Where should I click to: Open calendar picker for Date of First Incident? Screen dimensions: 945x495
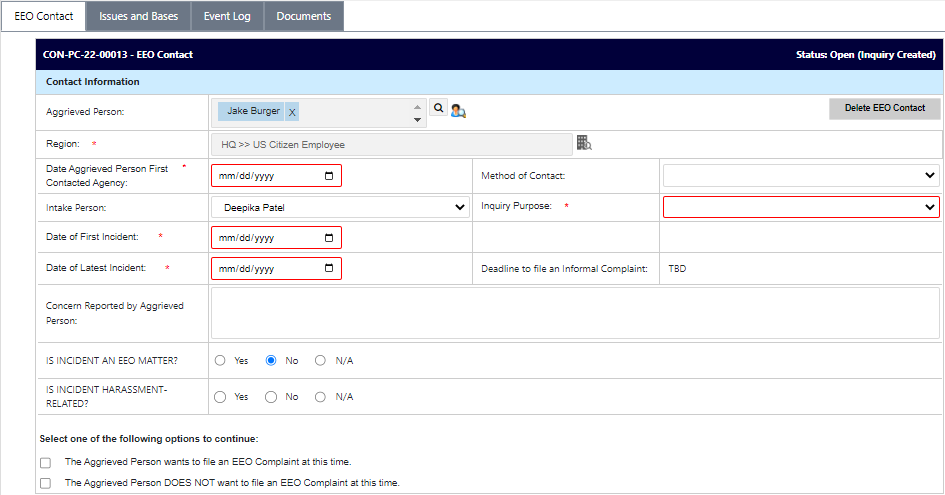pyautogui.click(x=329, y=238)
